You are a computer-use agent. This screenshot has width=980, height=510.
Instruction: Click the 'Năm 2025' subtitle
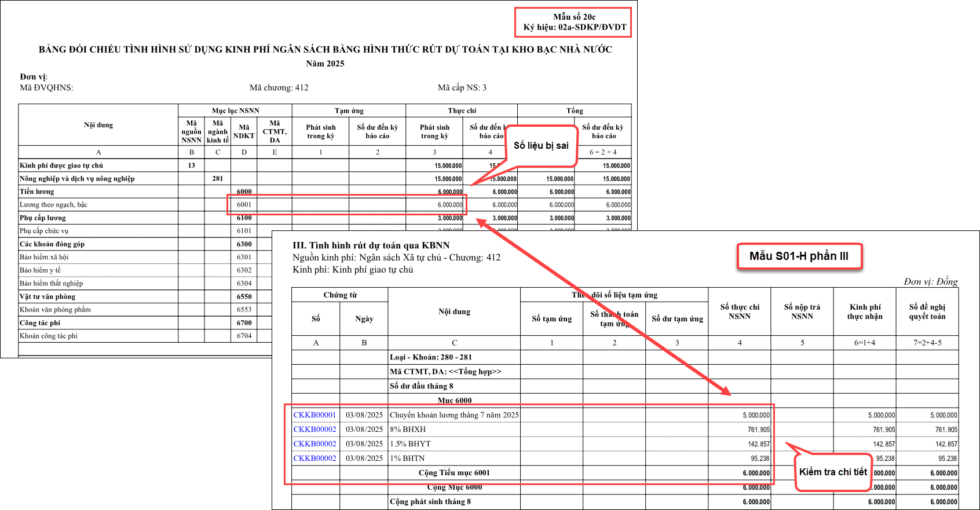point(326,64)
